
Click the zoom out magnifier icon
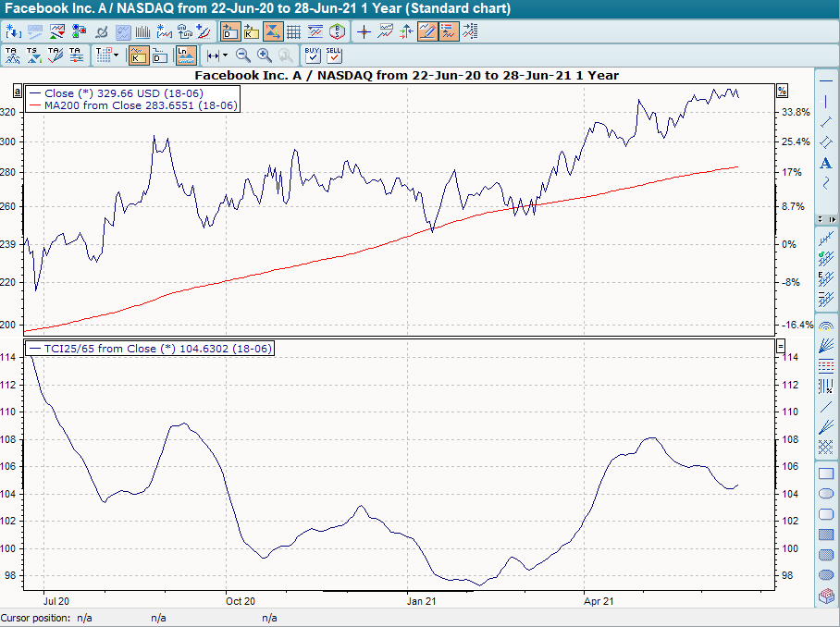243,55
